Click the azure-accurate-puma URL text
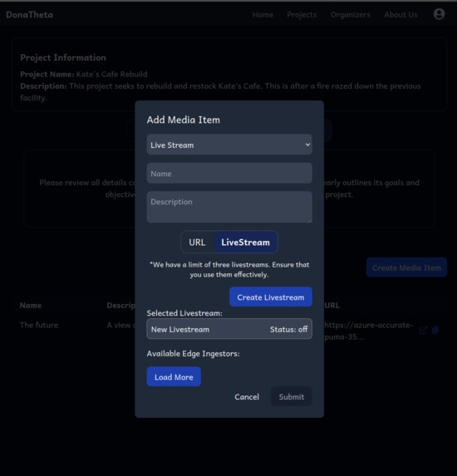This screenshot has width=457, height=476. (x=369, y=331)
